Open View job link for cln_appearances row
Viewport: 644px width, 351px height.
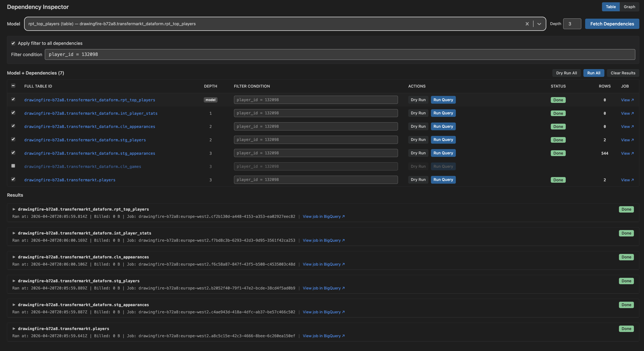pos(627,127)
